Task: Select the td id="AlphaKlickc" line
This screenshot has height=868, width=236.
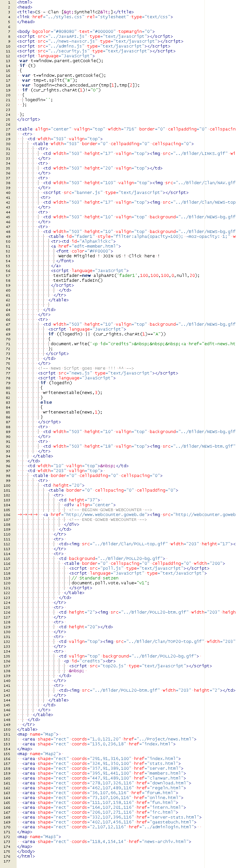Action: pyautogui.click(x=83, y=242)
